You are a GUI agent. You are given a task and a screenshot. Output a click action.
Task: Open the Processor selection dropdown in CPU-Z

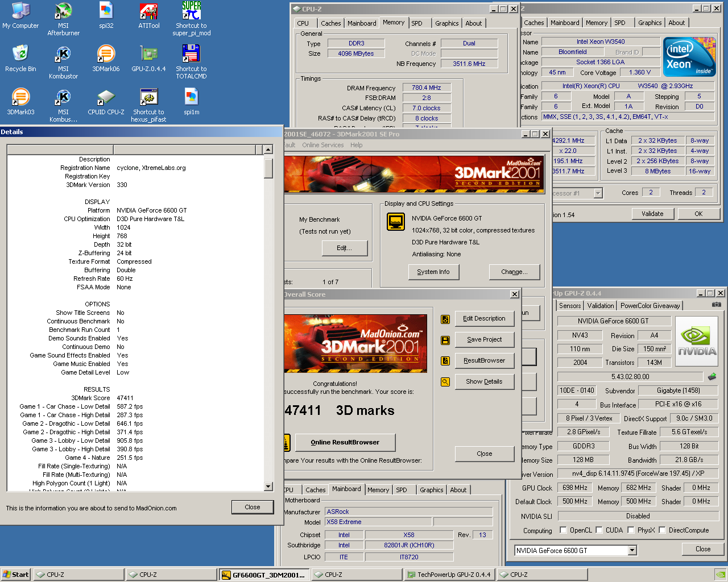[x=598, y=193]
